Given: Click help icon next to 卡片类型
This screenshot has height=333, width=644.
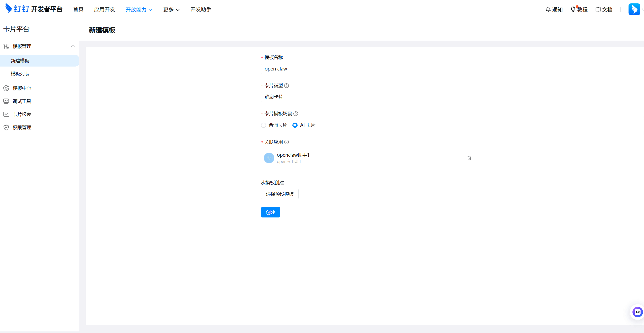Looking at the screenshot, I should point(287,86).
